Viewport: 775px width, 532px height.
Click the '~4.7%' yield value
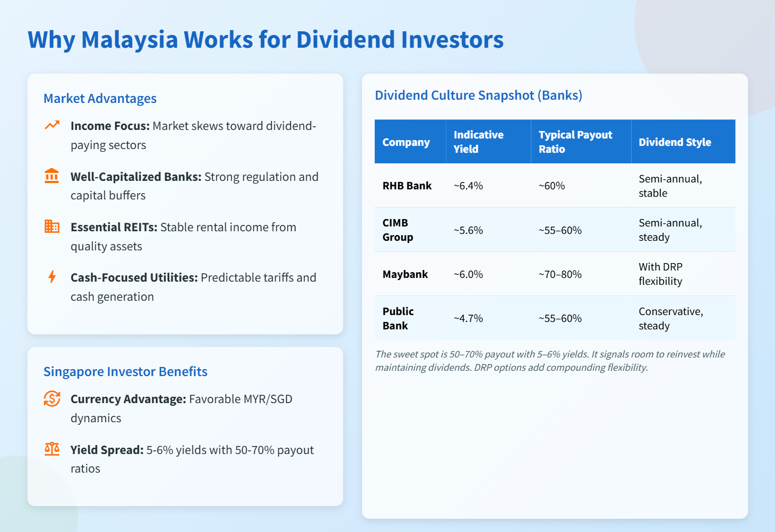(468, 318)
